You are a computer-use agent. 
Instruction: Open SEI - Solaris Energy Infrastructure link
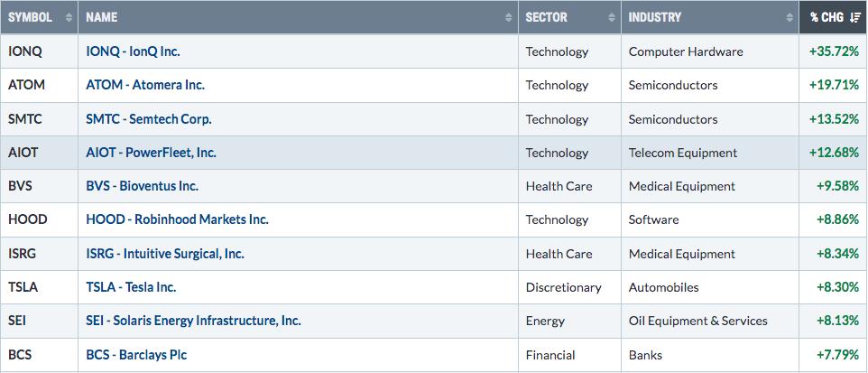pyautogui.click(x=193, y=321)
